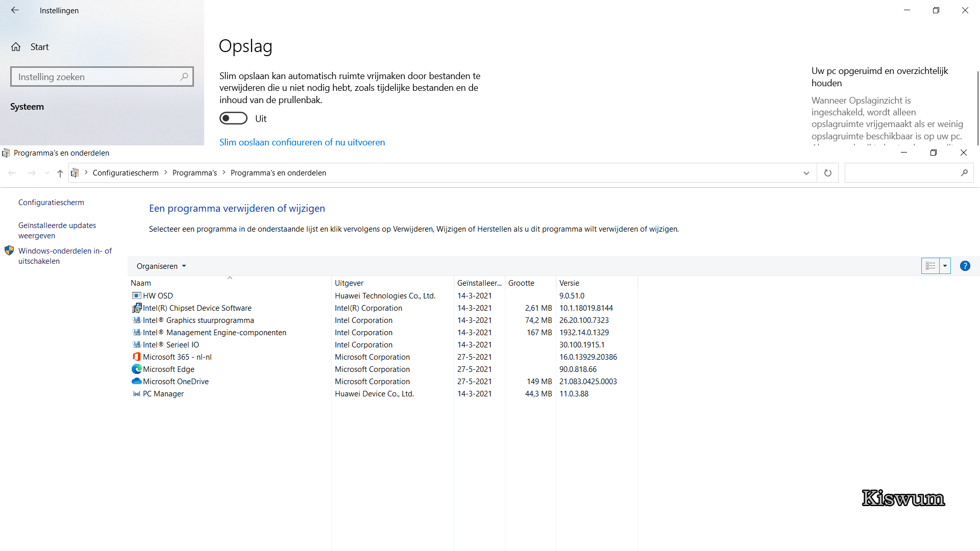Screen dimensions: 980x551
Task: Click the 149 MB size cell
Action: coord(540,382)
